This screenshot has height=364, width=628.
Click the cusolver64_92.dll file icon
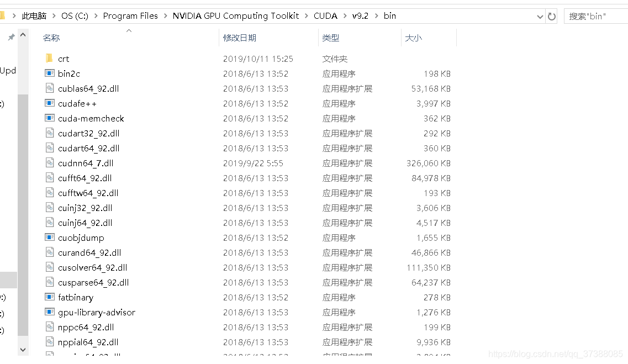click(x=49, y=267)
